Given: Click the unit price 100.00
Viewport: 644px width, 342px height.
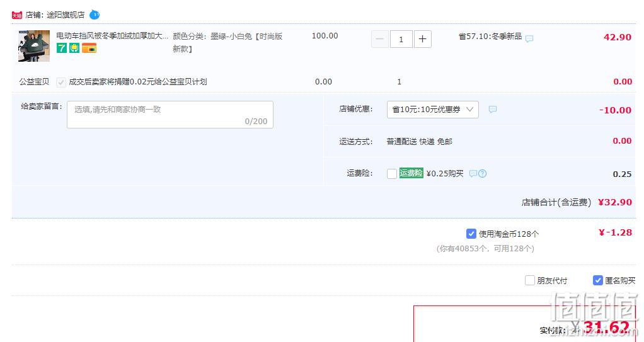Looking at the screenshot, I should tap(325, 36).
